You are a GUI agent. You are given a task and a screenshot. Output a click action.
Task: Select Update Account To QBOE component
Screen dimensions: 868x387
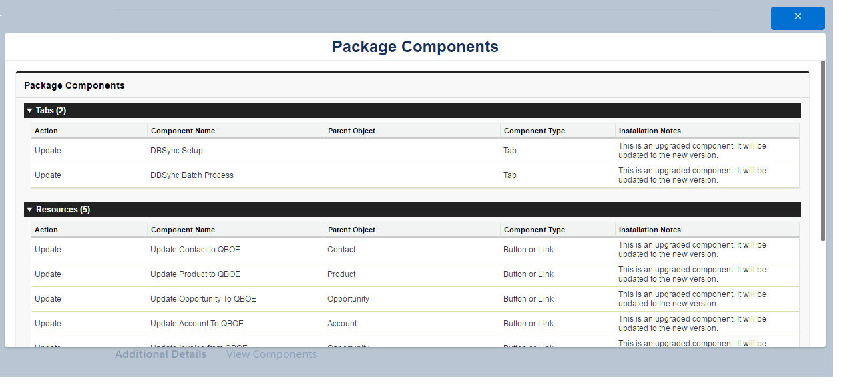[197, 324]
